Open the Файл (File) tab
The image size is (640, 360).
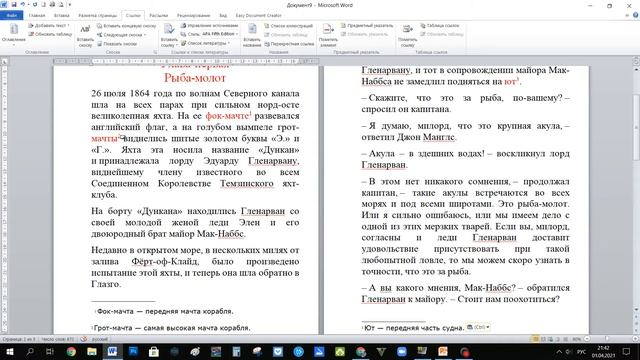coord(11,16)
